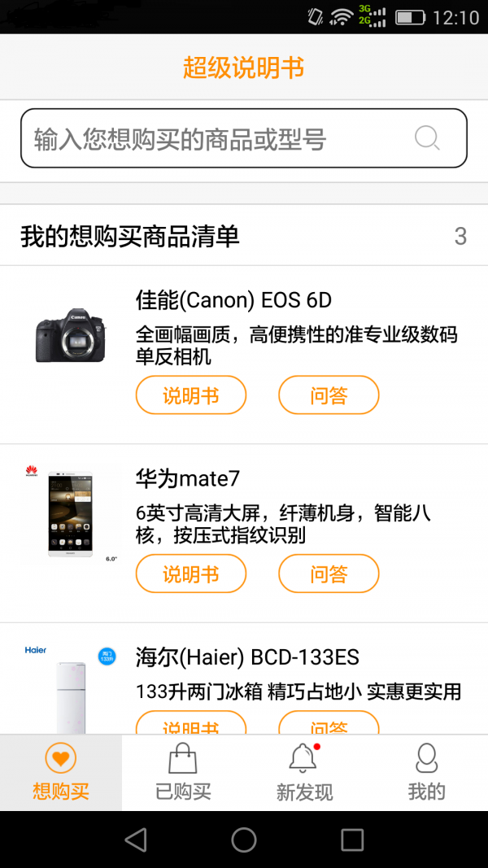Tap the Canon EOS 6D camera thumbnail
Screen dimensions: 488x868
tap(71, 335)
